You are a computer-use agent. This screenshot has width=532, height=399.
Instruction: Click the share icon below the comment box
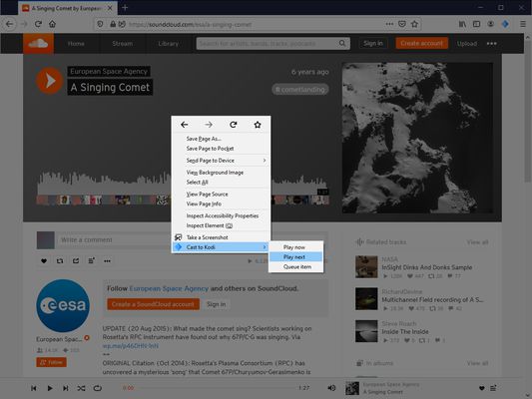pyautogui.click(x=76, y=261)
